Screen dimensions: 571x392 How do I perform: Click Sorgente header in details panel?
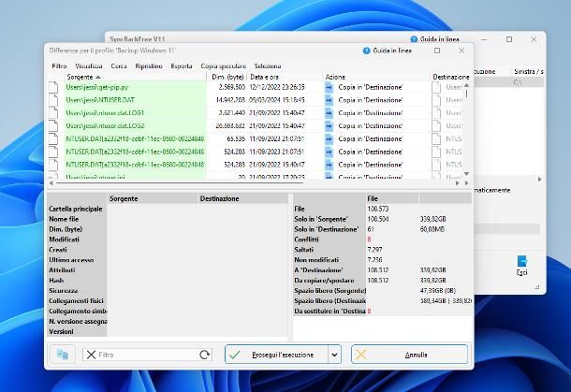152,198
